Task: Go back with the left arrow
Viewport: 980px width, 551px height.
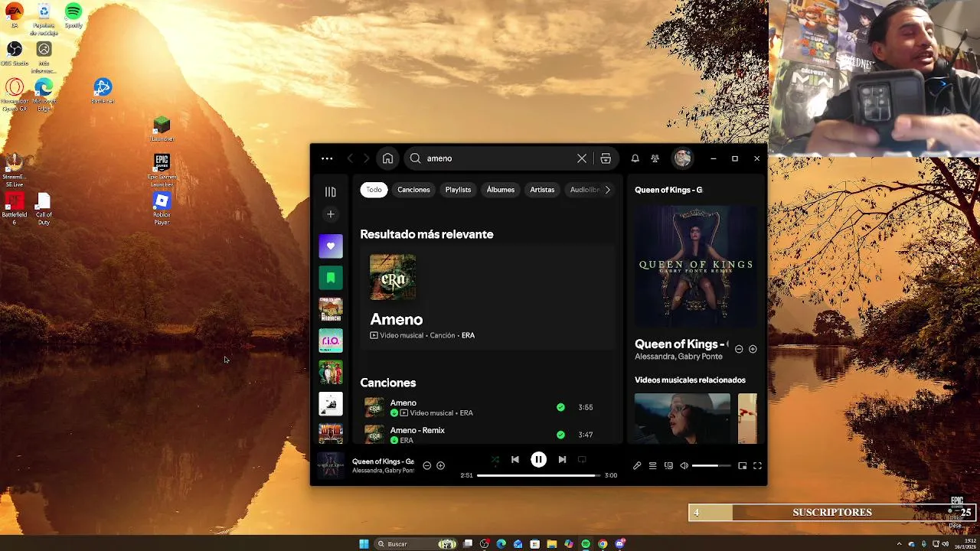Action: tap(350, 158)
